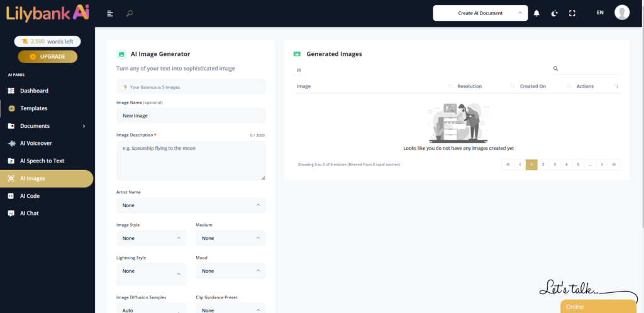The height and width of the screenshot is (313, 644).
Task: Switch to fullscreen view icon
Action: pos(572,13)
